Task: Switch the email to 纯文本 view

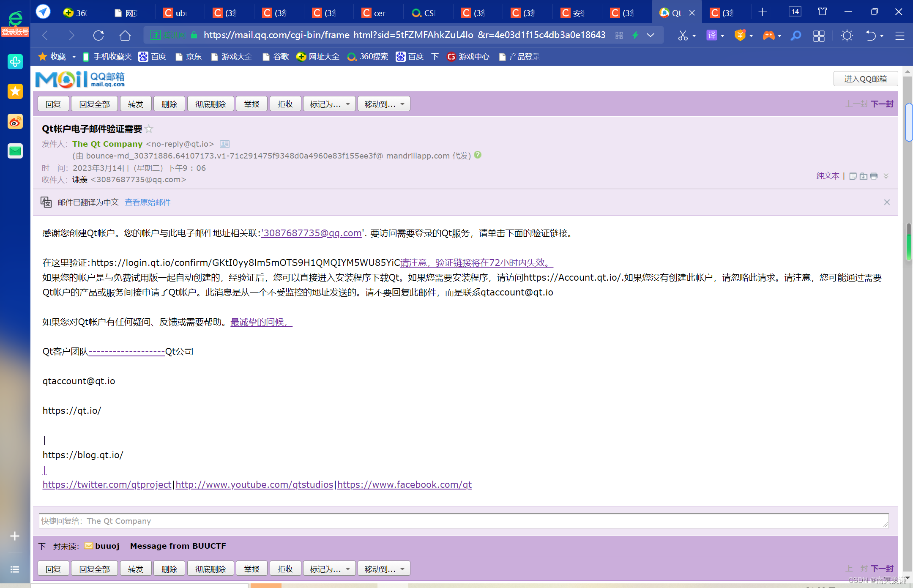Action: pos(827,176)
